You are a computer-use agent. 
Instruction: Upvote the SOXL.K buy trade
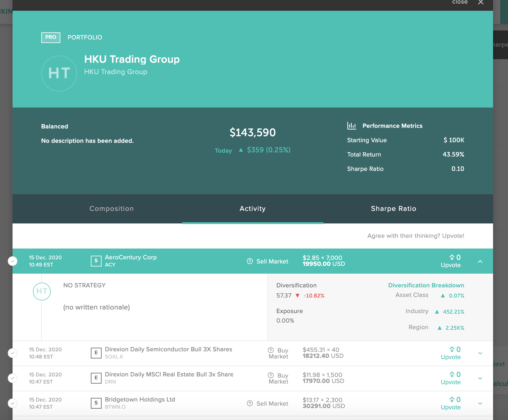[451, 353]
